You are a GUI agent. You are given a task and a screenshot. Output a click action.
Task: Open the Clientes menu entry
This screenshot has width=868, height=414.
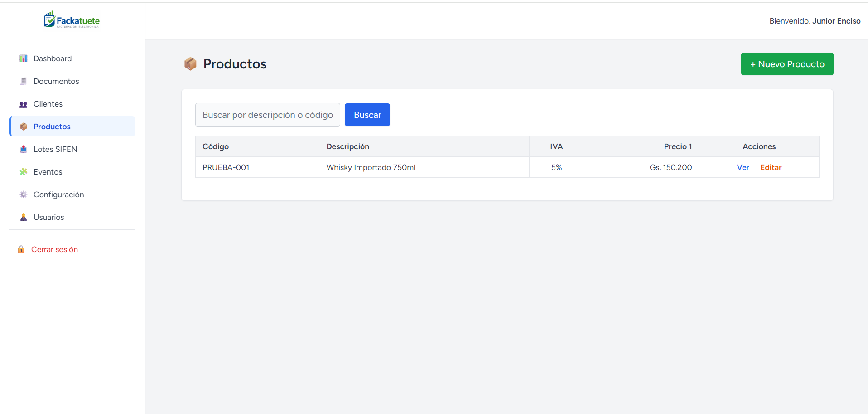tap(48, 104)
